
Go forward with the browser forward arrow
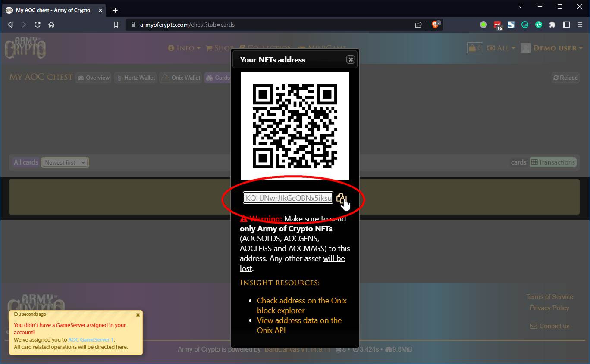(24, 25)
